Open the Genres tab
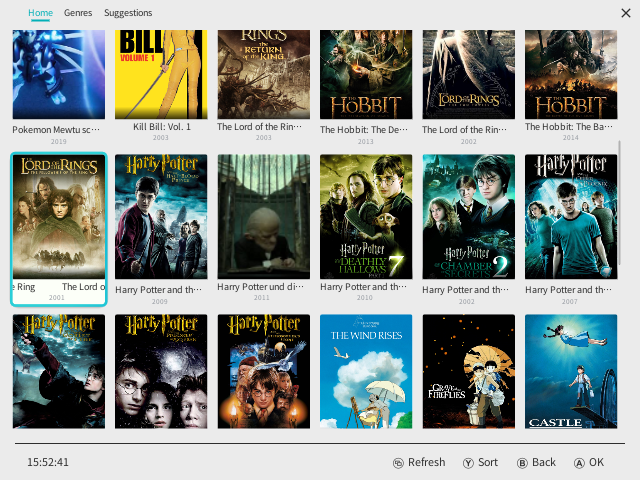This screenshot has width=640, height=480. coord(78,13)
